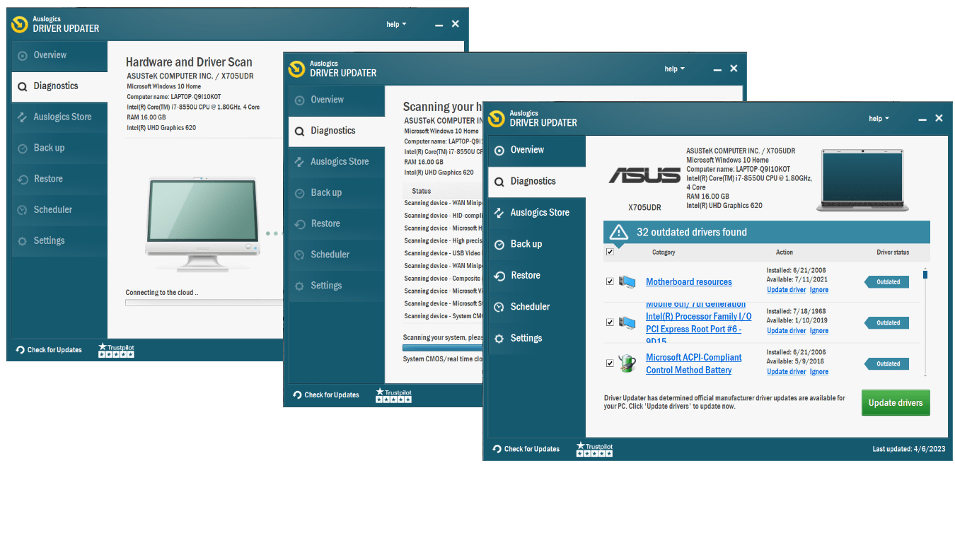Toggle the ACPI-Compliant Control Method Battery checkbox

pyautogui.click(x=610, y=363)
